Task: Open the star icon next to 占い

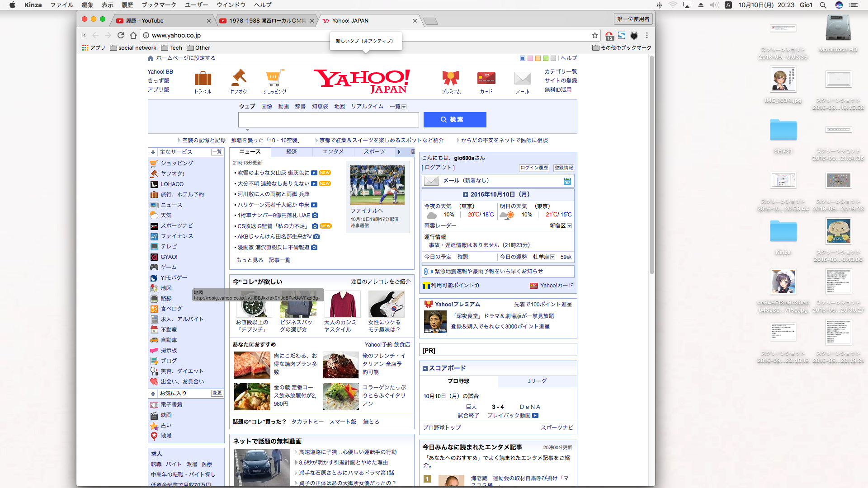Action: 154,425
